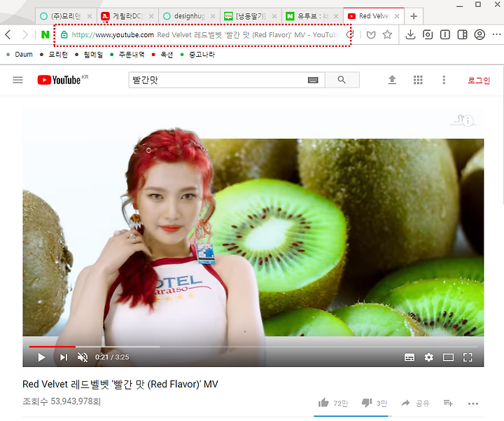Switch to theater mode view
The height and width of the screenshot is (421, 504).
pos(448,357)
